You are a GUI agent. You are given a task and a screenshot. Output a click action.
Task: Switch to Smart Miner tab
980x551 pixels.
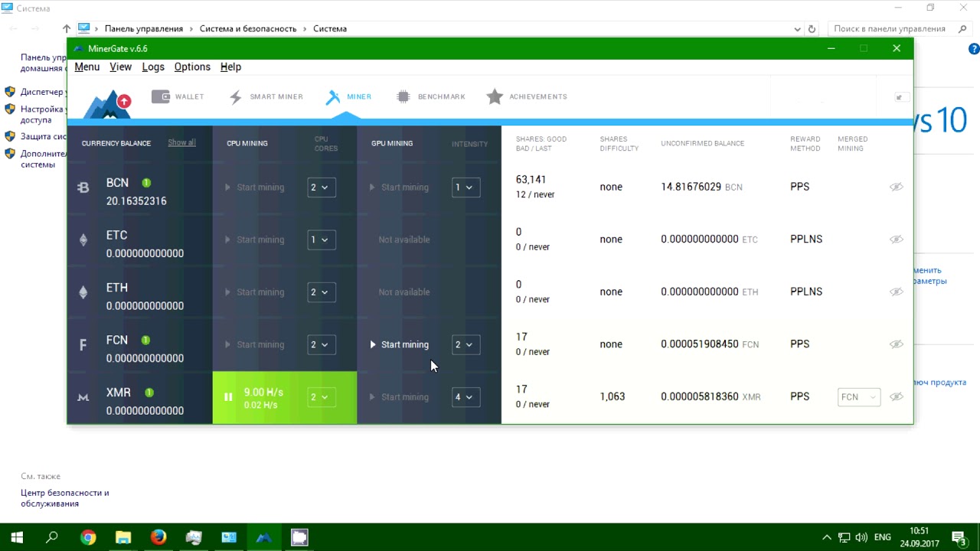coord(266,96)
